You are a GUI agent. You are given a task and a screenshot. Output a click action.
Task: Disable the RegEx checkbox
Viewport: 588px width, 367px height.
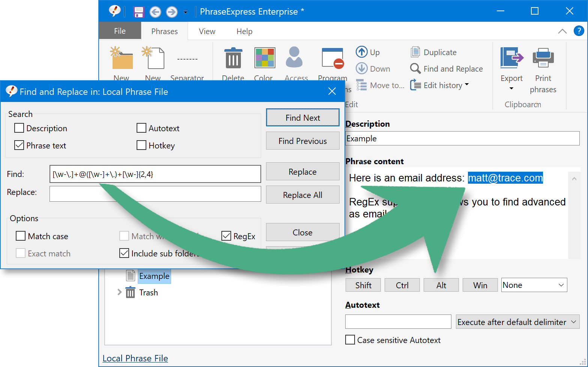pos(226,236)
